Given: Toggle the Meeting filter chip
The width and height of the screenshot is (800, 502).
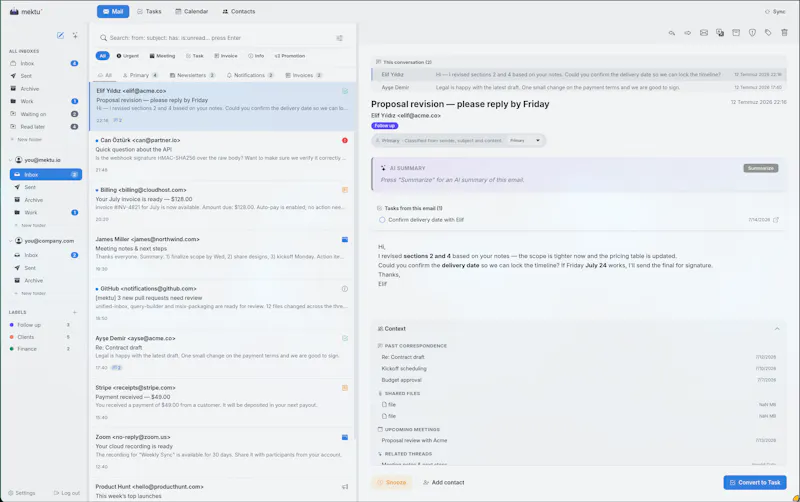Looking at the screenshot, I should pos(162,56).
